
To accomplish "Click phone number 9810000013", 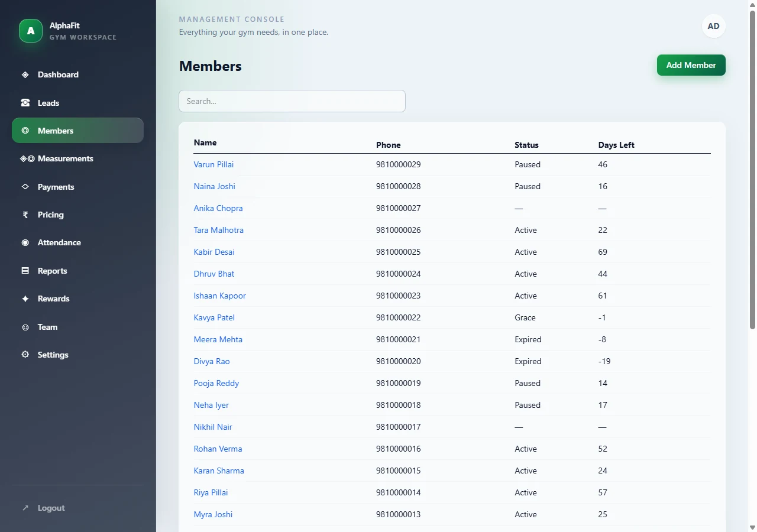I will pos(399,514).
